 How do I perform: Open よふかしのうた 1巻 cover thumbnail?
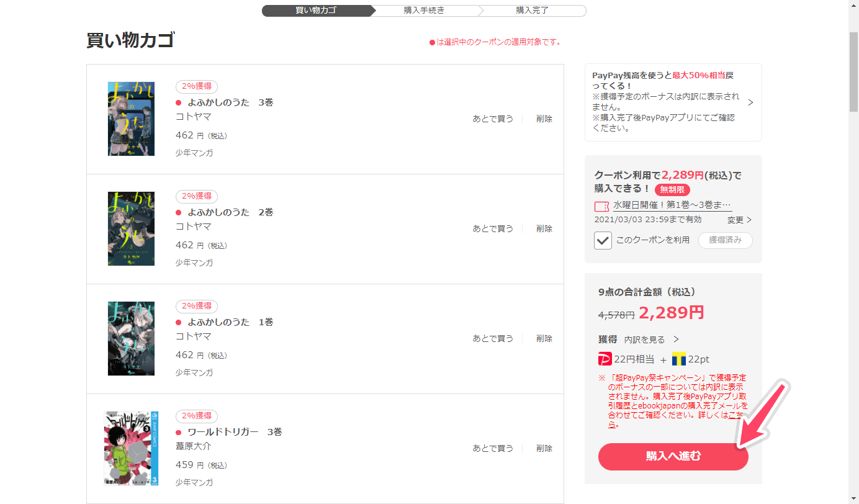tap(131, 338)
